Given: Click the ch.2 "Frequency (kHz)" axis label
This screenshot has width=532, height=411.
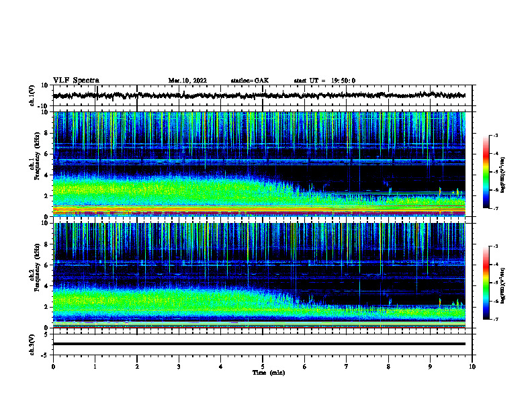Looking at the screenshot, I should pos(38,267).
